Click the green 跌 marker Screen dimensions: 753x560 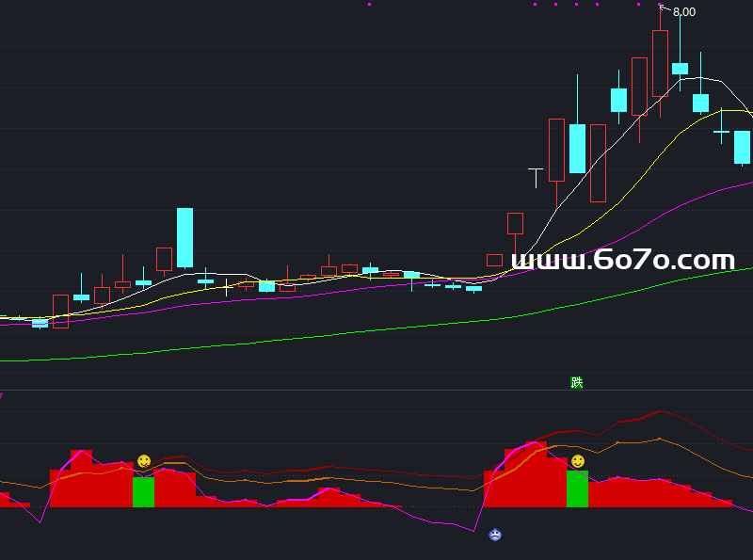pos(577,383)
